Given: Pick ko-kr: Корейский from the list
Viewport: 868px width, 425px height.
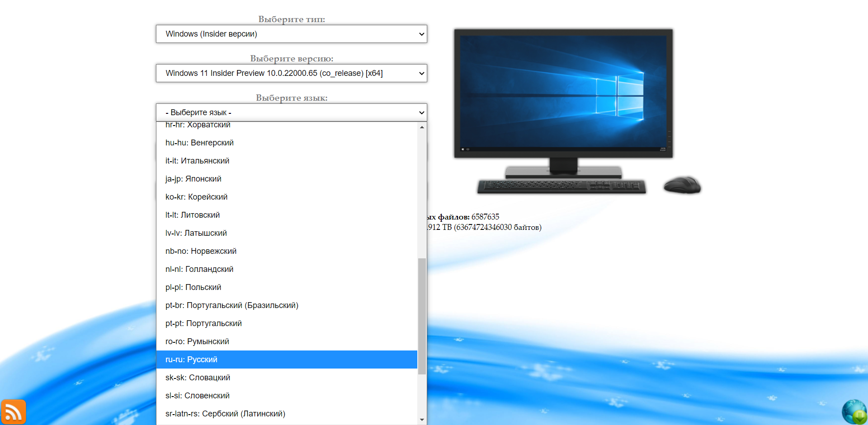Looking at the screenshot, I should [x=287, y=197].
